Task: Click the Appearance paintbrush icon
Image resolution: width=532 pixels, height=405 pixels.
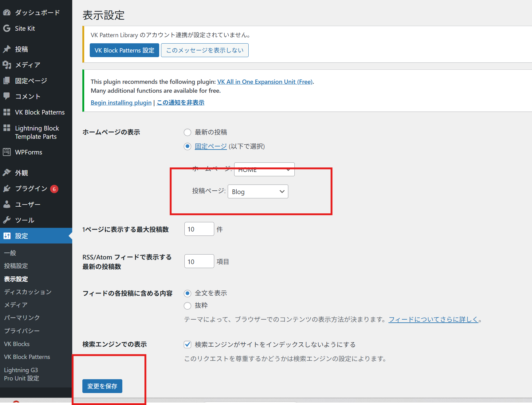Action: tap(7, 173)
